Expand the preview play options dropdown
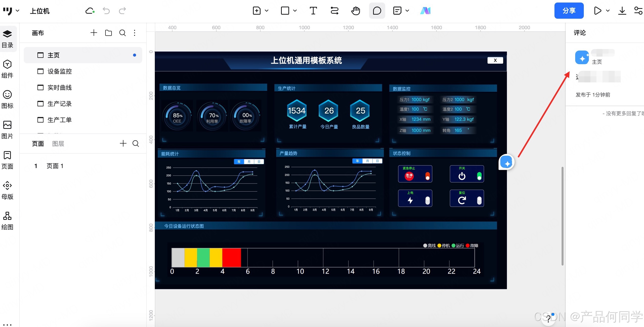 [608, 11]
